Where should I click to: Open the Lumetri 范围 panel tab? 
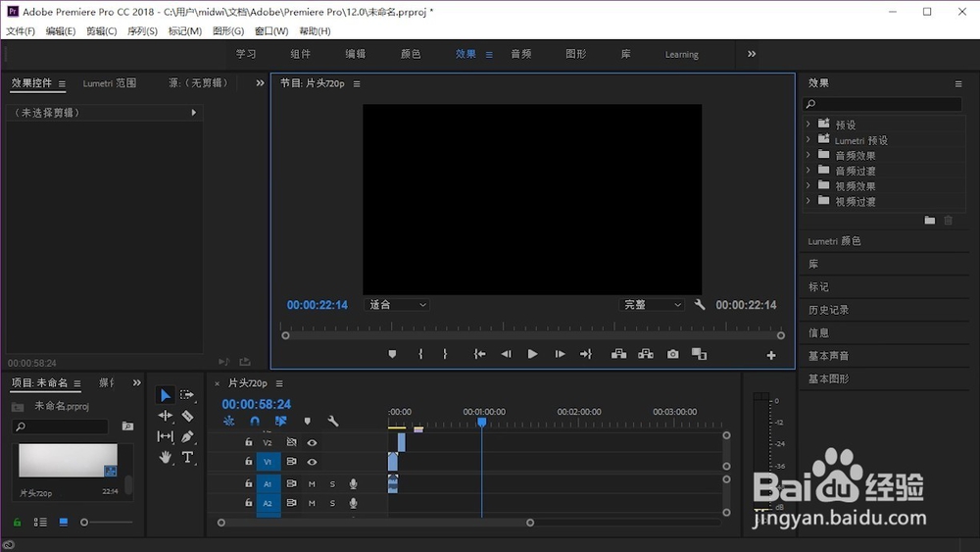110,83
